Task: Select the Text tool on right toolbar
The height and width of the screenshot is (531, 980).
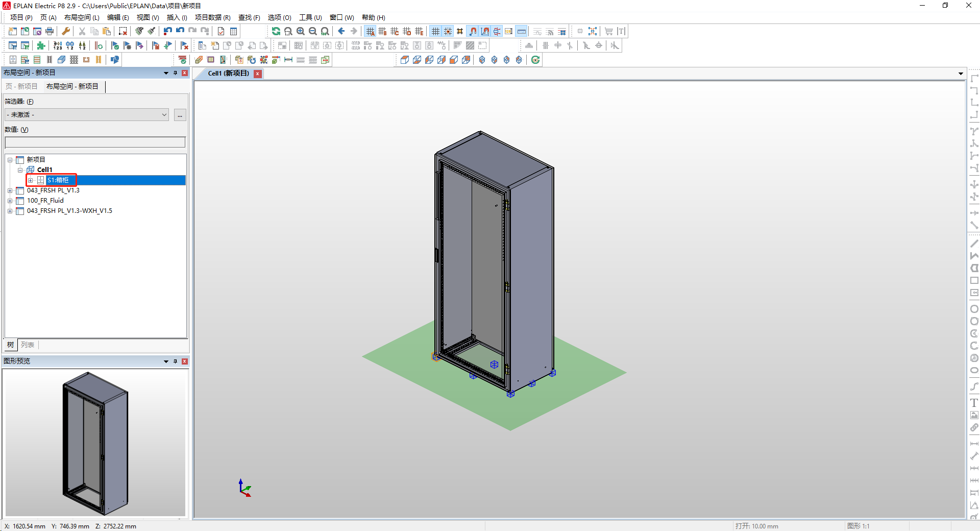Action: tap(974, 402)
